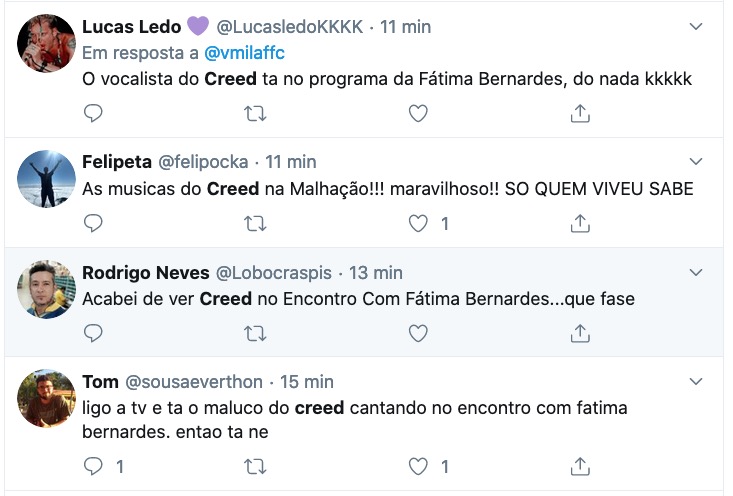Share Lucas Ledo's tweet
733x496 pixels.
(579, 114)
